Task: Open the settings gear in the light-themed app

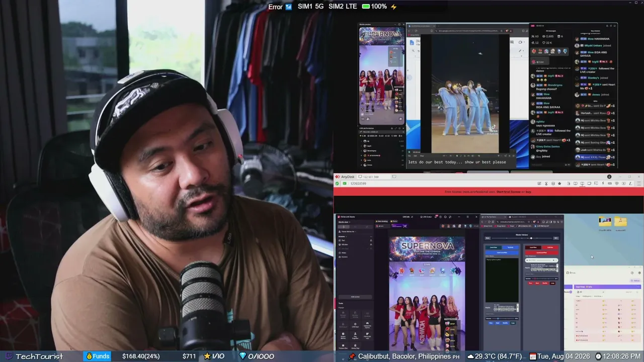Action: (x=639, y=273)
